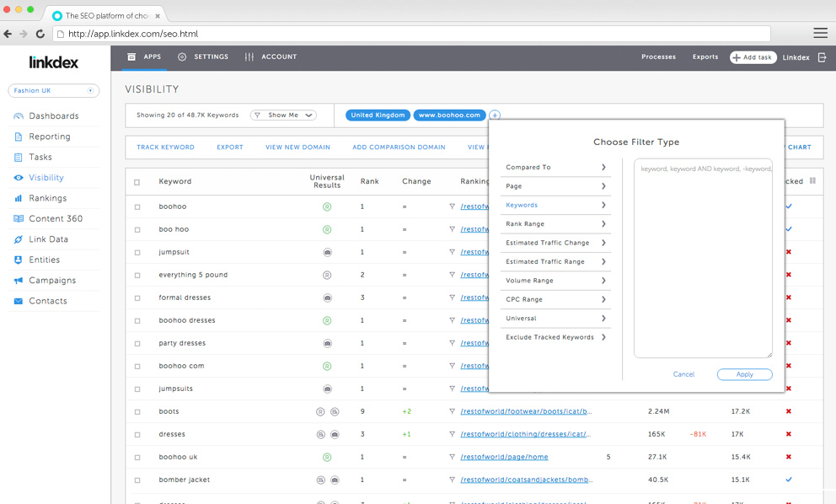Expand the CPC Range filter

555,299
